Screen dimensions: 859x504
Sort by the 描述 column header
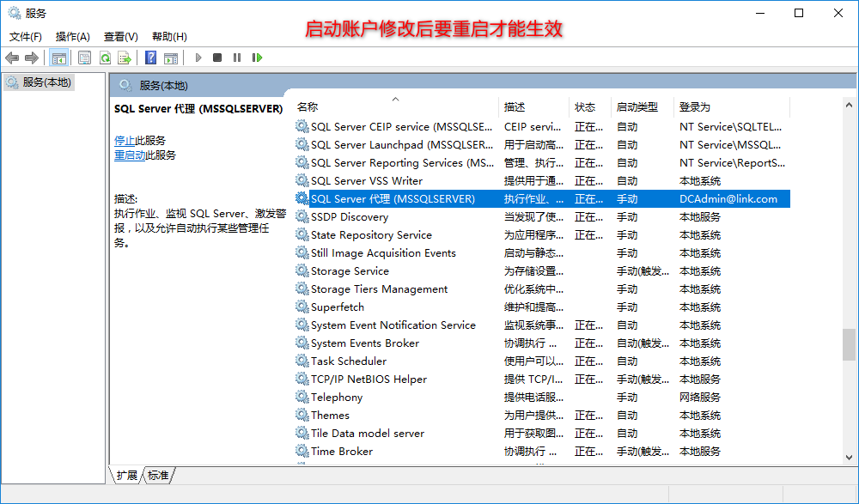(x=534, y=106)
